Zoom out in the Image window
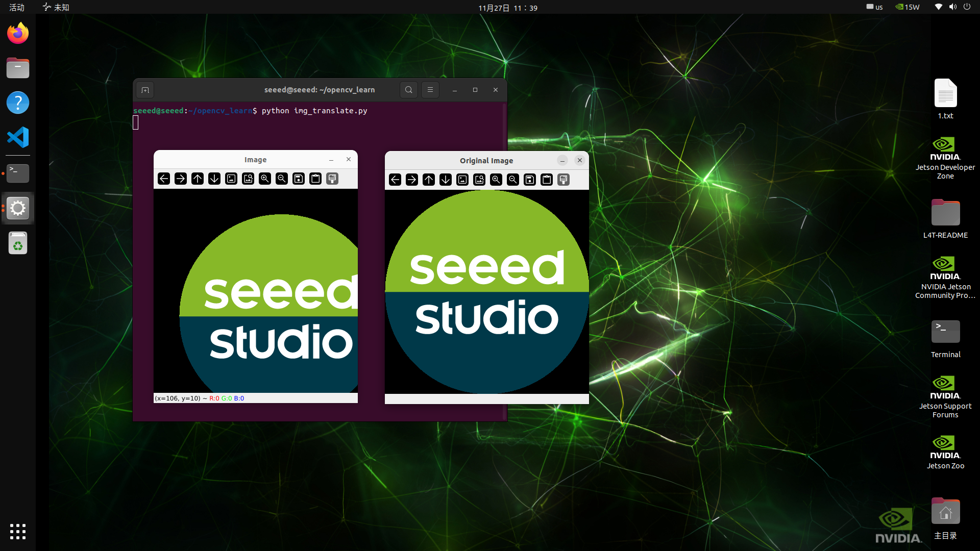 pos(282,179)
